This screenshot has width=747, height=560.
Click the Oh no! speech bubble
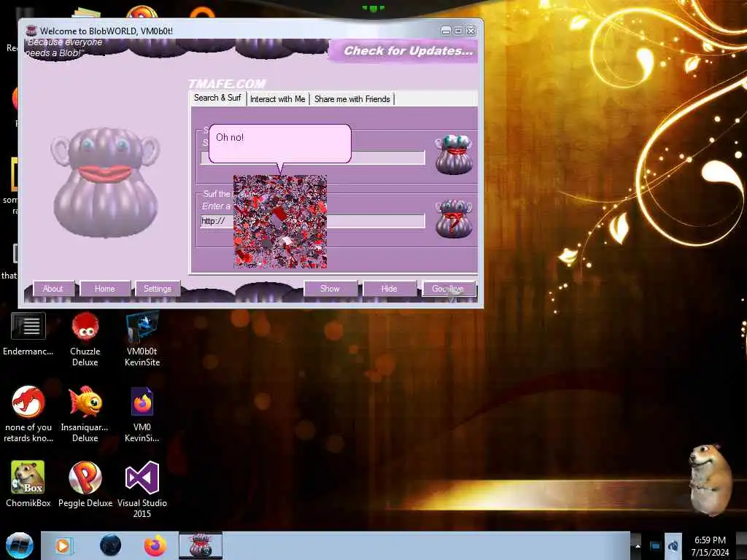(x=280, y=144)
